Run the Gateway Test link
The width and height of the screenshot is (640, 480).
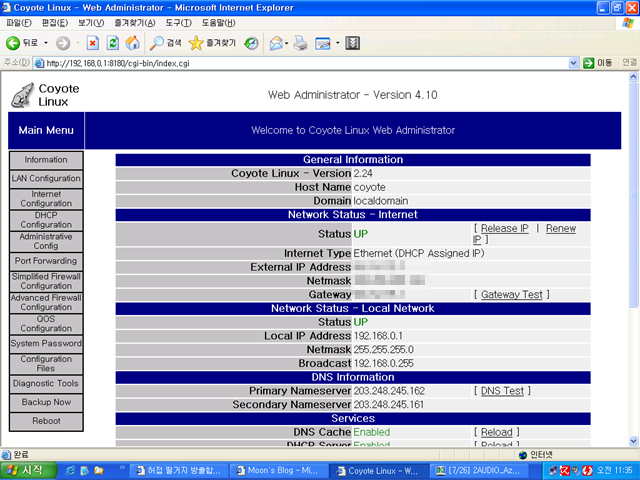512,295
